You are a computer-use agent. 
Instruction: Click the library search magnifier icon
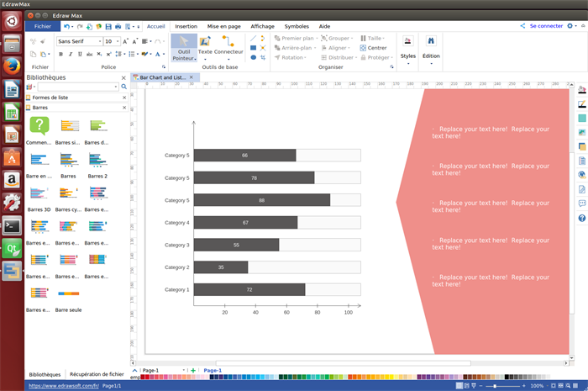tap(124, 87)
